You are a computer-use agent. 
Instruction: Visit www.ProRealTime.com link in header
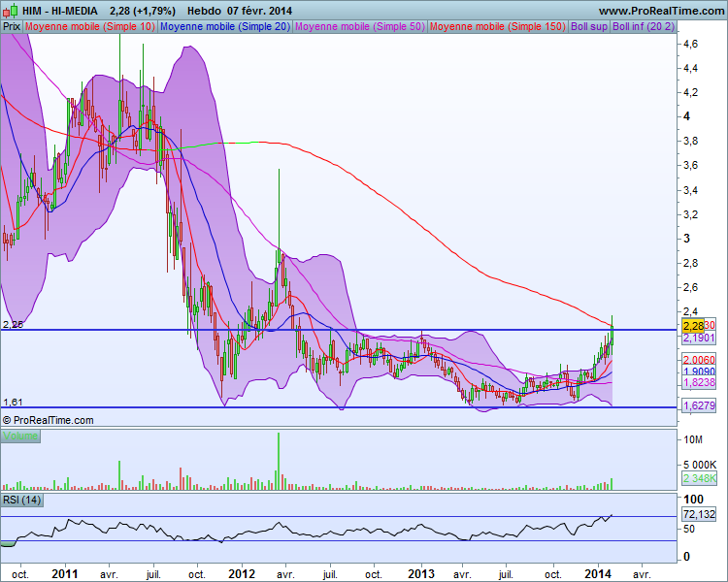pos(661,11)
